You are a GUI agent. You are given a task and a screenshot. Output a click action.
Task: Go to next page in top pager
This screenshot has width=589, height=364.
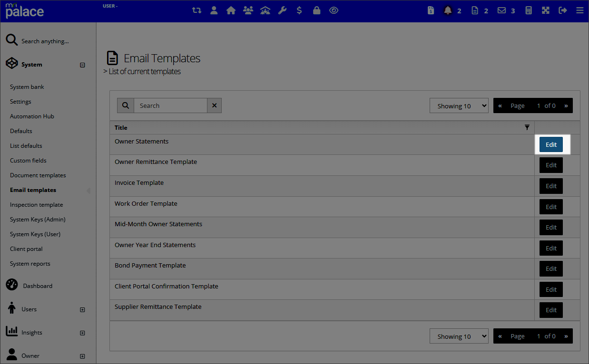(566, 105)
